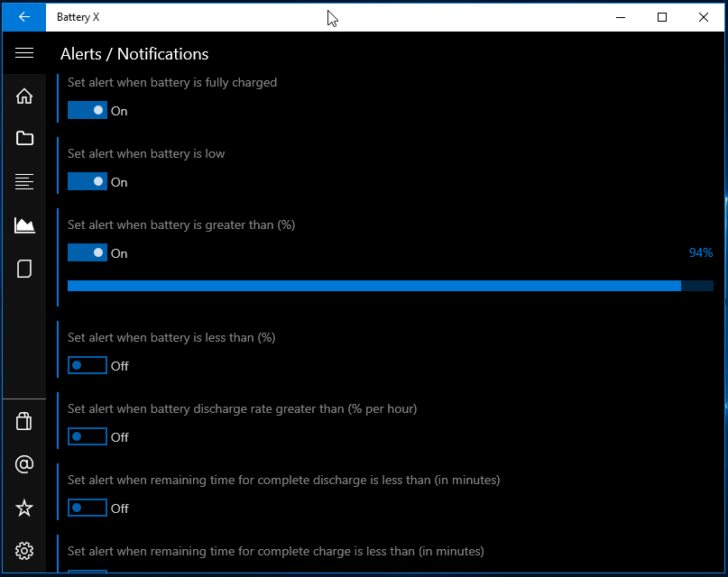Go to the Home icon in sidebar

tap(24, 96)
